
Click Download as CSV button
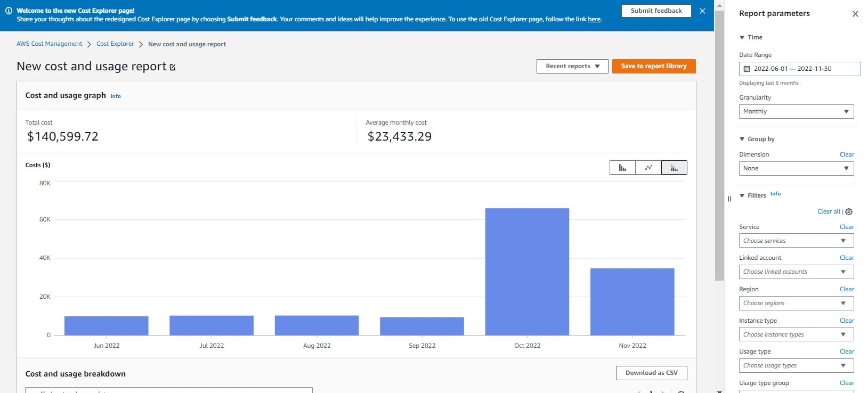(651, 373)
